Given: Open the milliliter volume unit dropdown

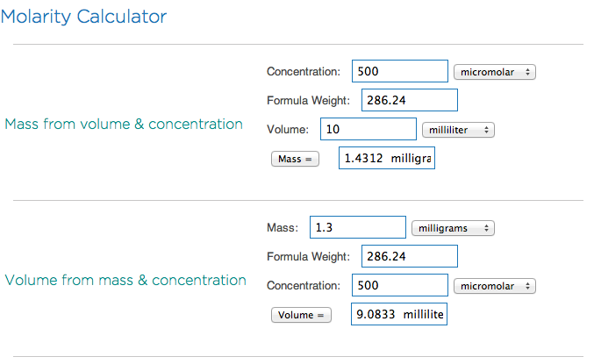Looking at the screenshot, I should [x=458, y=130].
